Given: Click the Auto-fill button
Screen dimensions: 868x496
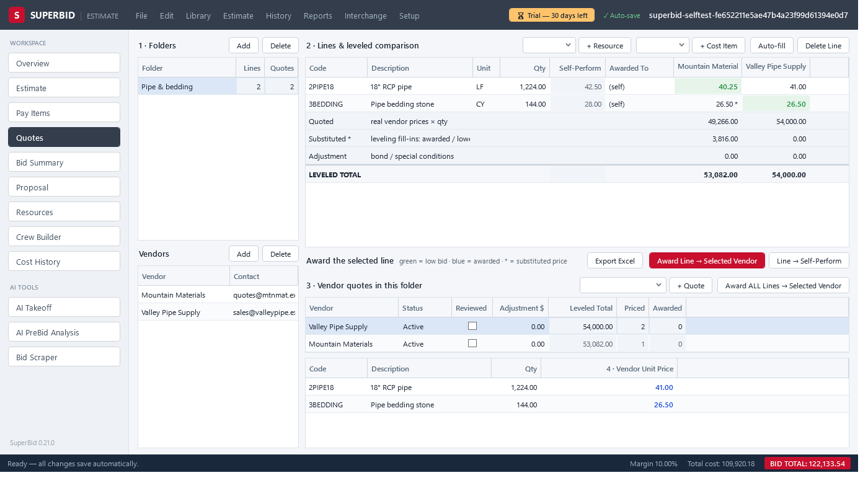Looking at the screenshot, I should pyautogui.click(x=772, y=45).
